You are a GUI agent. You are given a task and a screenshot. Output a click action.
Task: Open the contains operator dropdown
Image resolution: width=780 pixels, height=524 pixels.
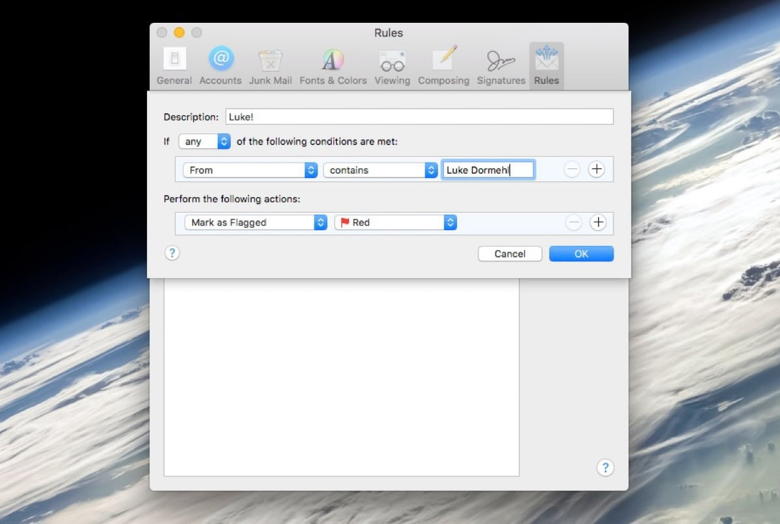coord(380,170)
